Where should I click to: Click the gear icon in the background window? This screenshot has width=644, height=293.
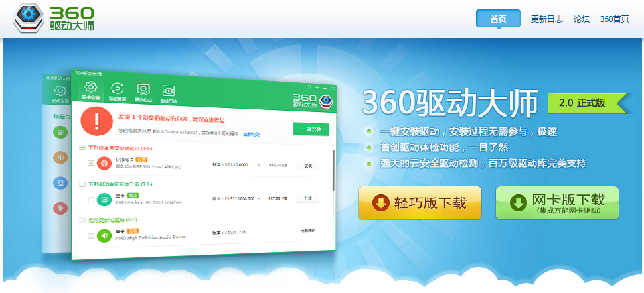tap(60, 91)
